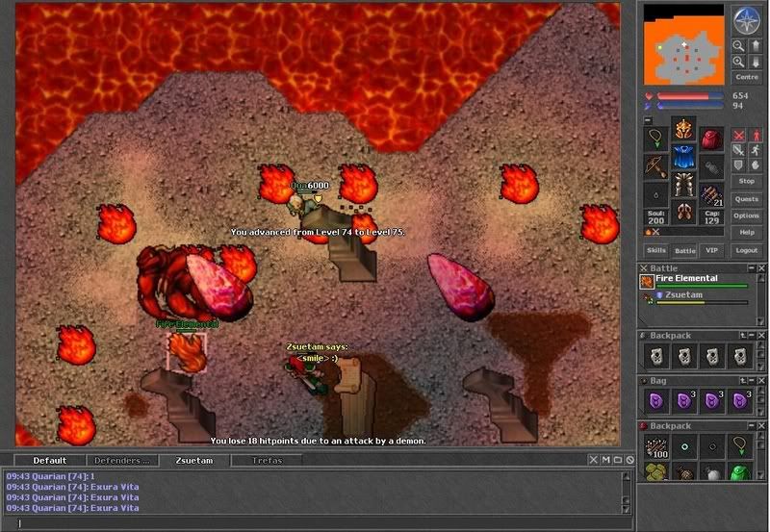The image size is (770, 532).
Task: Click the compass rose on the minimap panel
Action: click(747, 20)
